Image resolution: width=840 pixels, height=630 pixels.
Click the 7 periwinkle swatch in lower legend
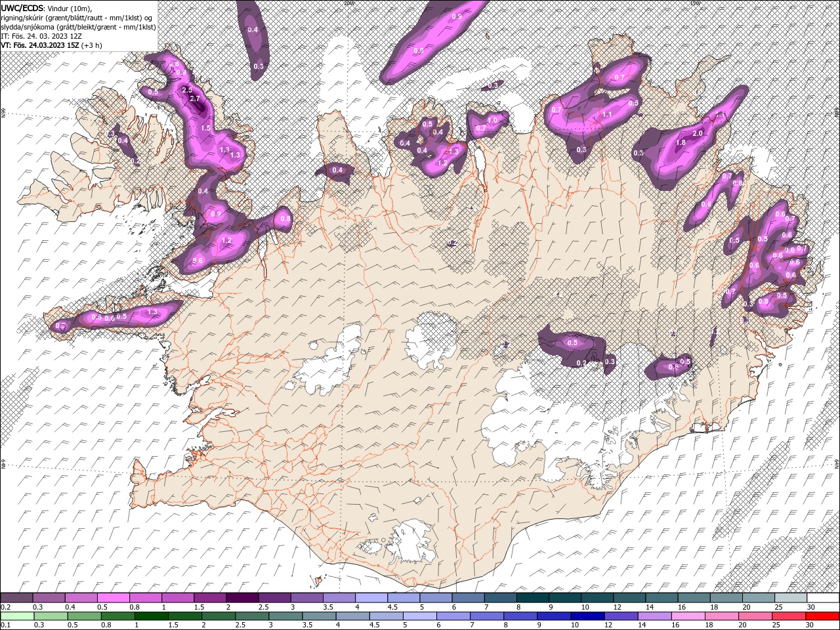486,616
